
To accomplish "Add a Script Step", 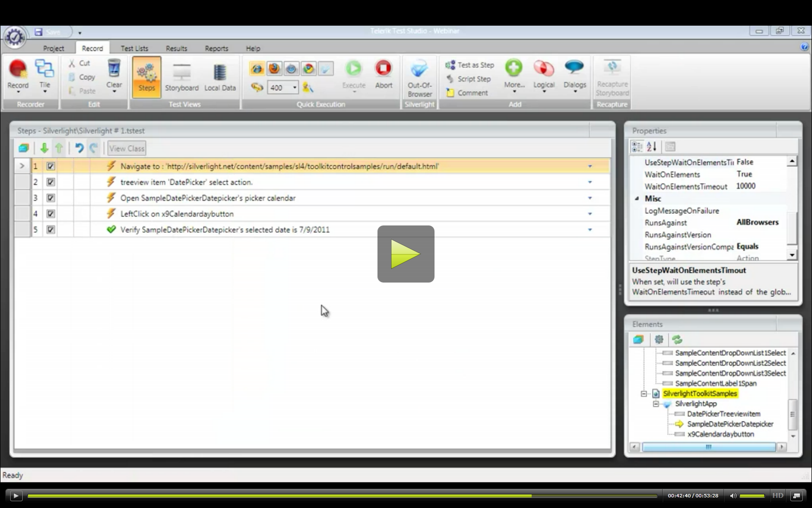I will [468, 79].
